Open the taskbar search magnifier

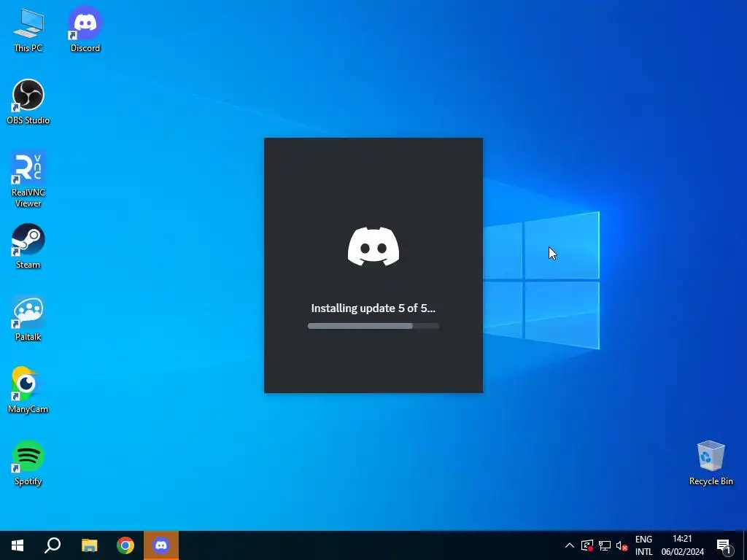click(x=53, y=545)
